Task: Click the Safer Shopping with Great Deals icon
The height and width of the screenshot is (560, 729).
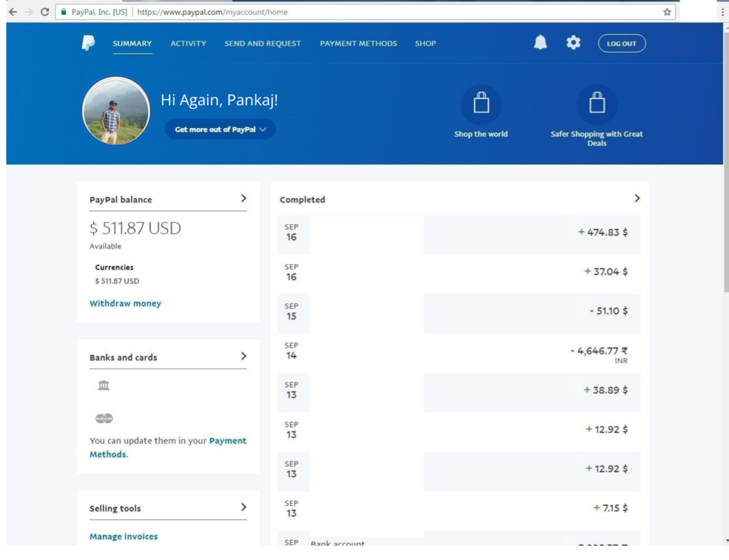Action: (597, 103)
